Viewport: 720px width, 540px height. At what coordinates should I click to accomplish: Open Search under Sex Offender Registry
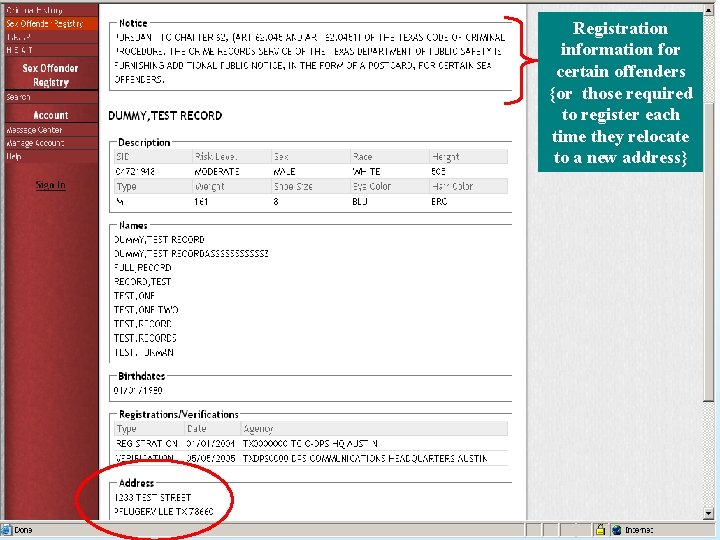(x=51, y=97)
